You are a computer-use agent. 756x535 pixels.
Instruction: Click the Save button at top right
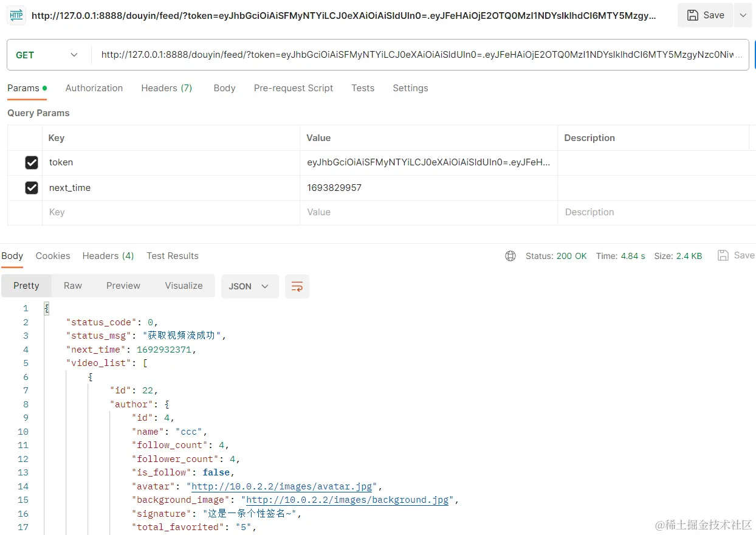(706, 15)
